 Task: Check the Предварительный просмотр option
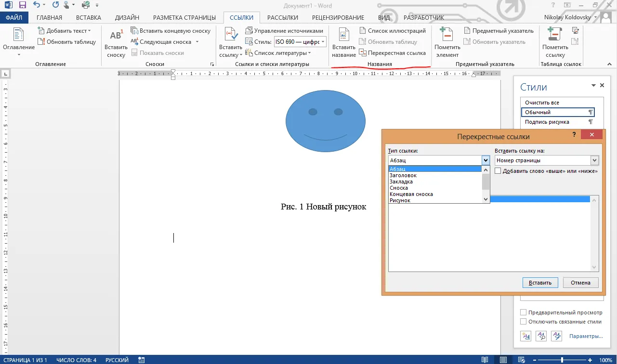pyautogui.click(x=524, y=312)
